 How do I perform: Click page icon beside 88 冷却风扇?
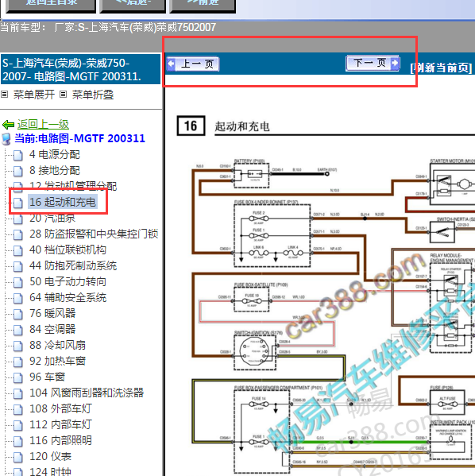coord(18,346)
